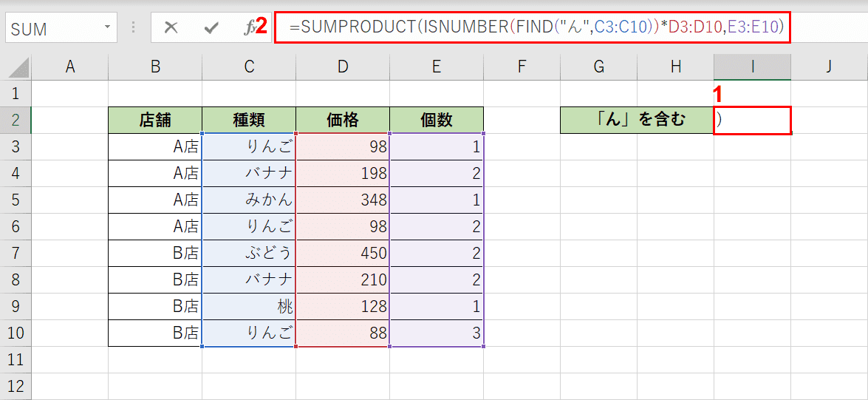The width and height of the screenshot is (868, 400).
Task: Select column F header
Action: click(x=522, y=67)
